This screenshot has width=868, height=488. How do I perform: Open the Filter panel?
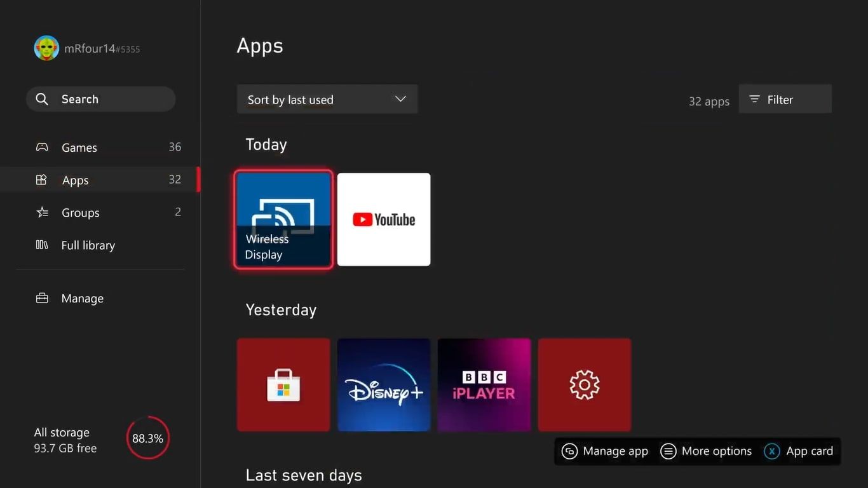coord(785,99)
